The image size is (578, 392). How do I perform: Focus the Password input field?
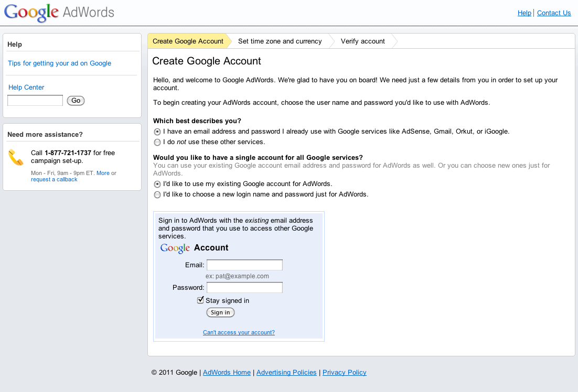[x=245, y=287]
